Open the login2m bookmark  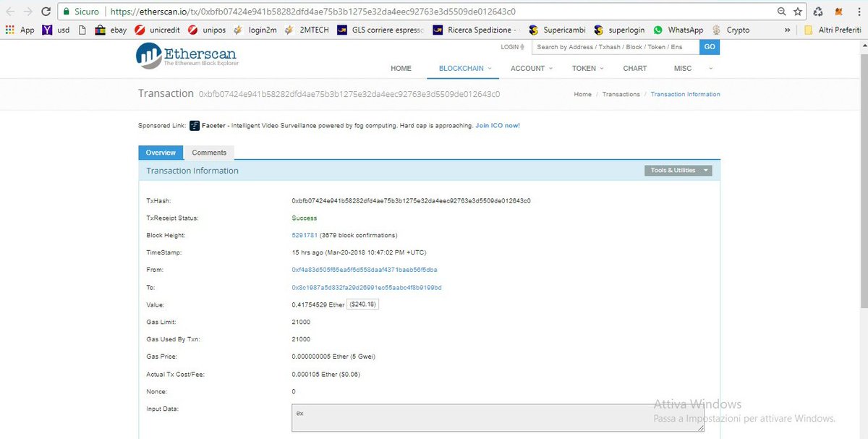255,30
